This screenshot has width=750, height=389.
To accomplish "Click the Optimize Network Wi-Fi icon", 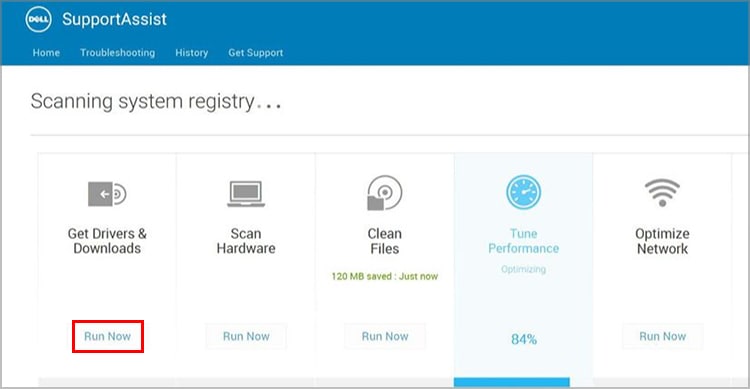I will click(x=662, y=192).
